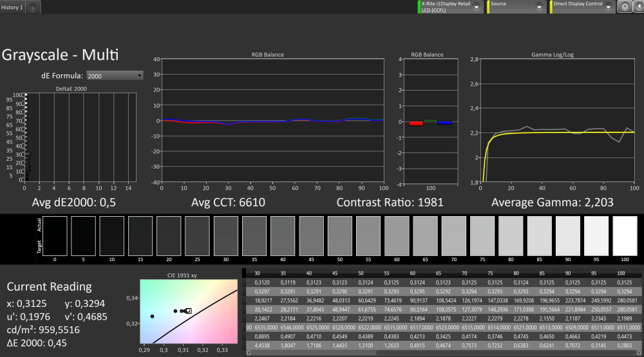Viewport: 644px width, 357px height.
Task: Click the table scrollbar's right arrow
Action: tap(638, 352)
